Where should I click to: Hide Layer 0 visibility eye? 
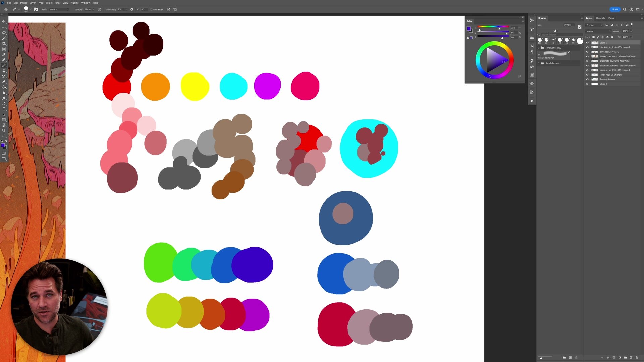587,84
